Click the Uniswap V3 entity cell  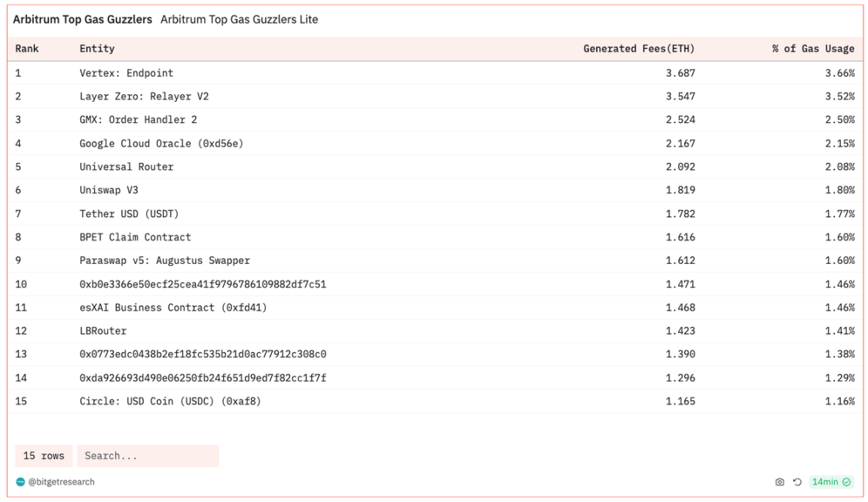point(109,190)
